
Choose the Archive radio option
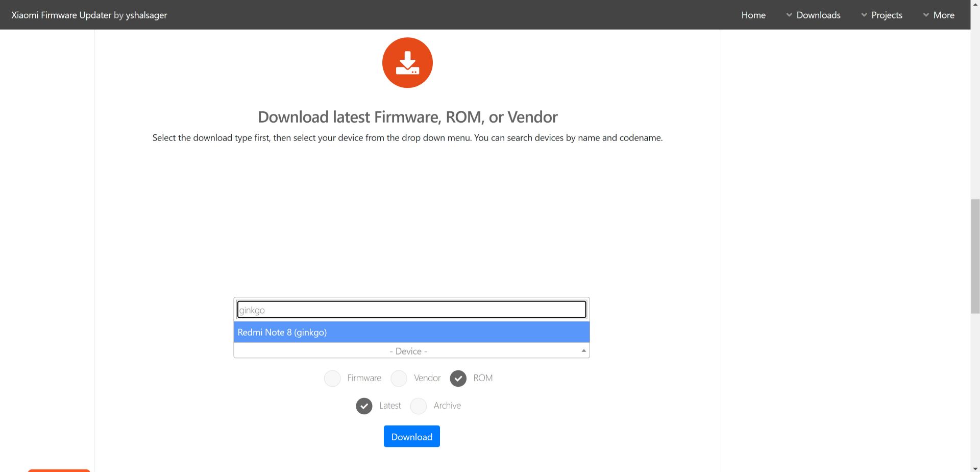coord(418,406)
